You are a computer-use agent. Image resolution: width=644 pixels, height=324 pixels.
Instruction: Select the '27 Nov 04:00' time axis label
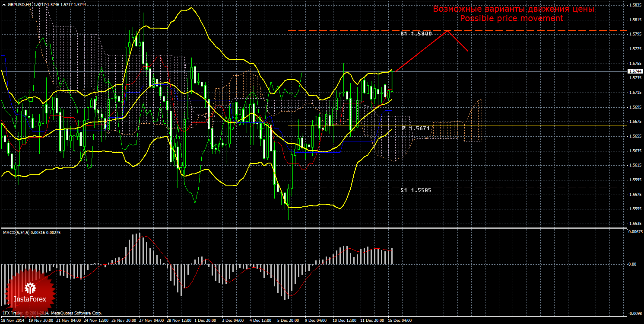tap(152, 321)
